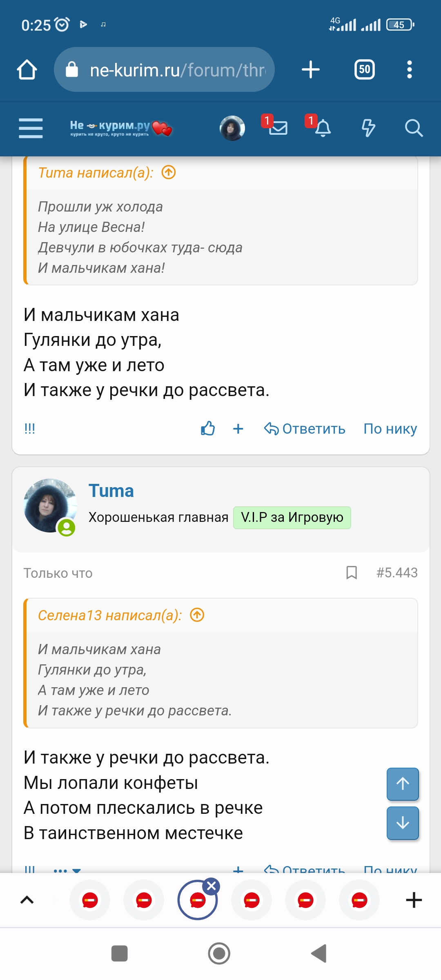Open forum search magnifier
Viewport: 441px width, 980px height.
(x=413, y=128)
